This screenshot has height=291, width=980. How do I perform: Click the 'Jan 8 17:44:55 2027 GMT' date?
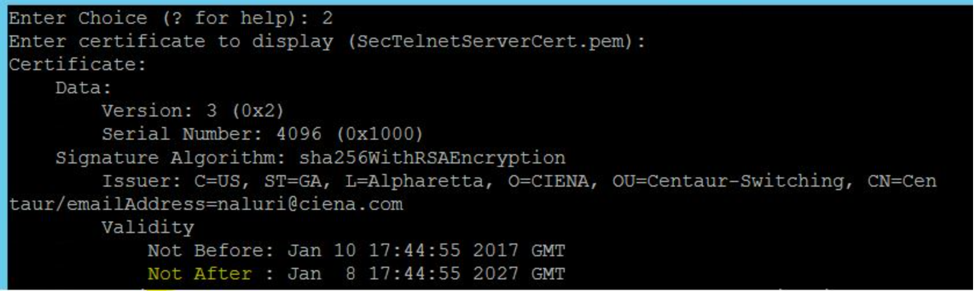[426, 274]
